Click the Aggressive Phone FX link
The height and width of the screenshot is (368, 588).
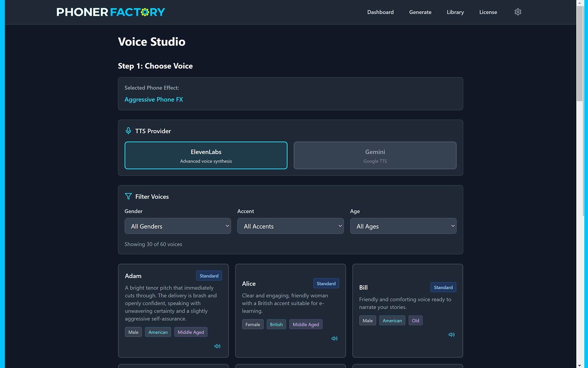point(154,99)
